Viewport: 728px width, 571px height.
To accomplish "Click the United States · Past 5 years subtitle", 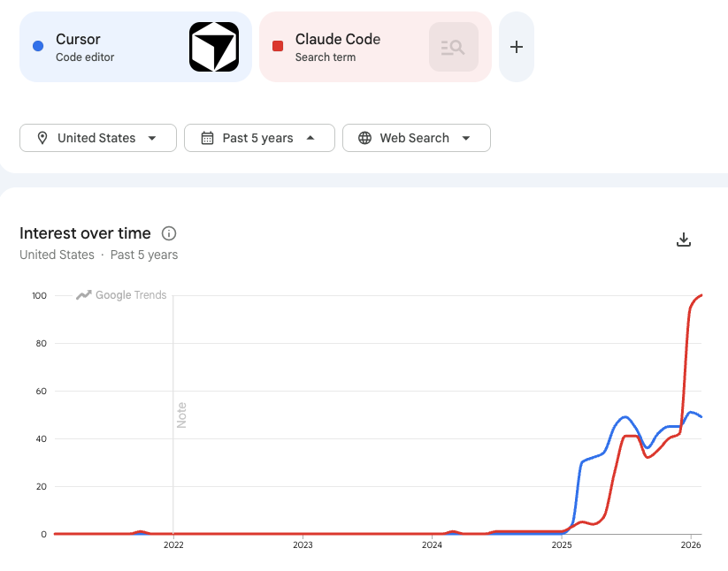I will (x=98, y=255).
